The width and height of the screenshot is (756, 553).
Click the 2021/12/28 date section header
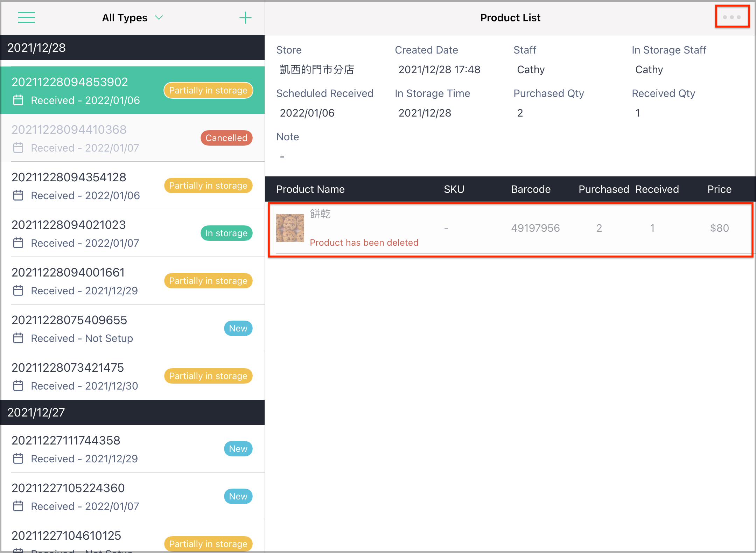[133, 48]
